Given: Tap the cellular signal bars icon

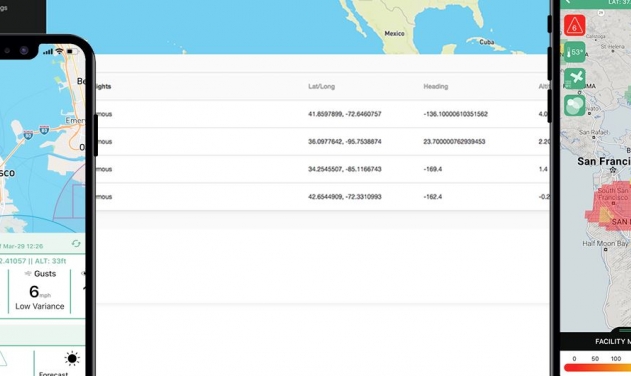Looking at the screenshot, I should pos(48,51).
